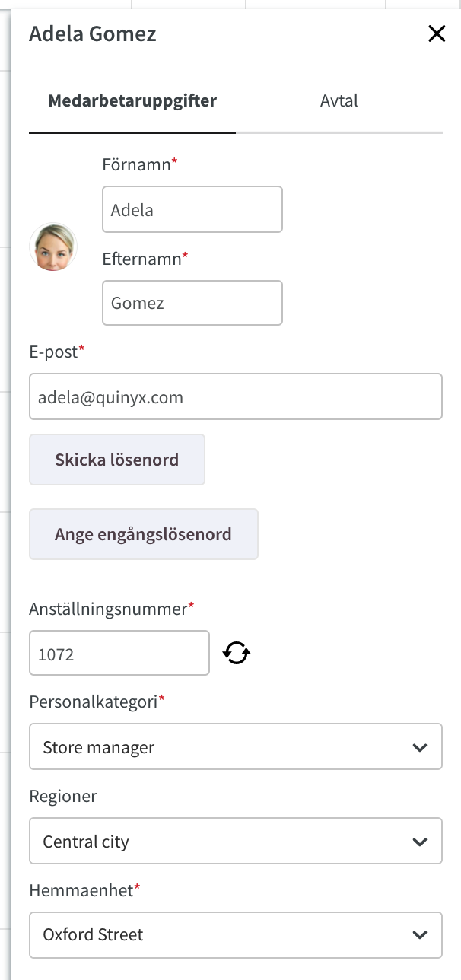The height and width of the screenshot is (980, 461).
Task: Close the Adela Gomez panel
Action: pos(437,33)
